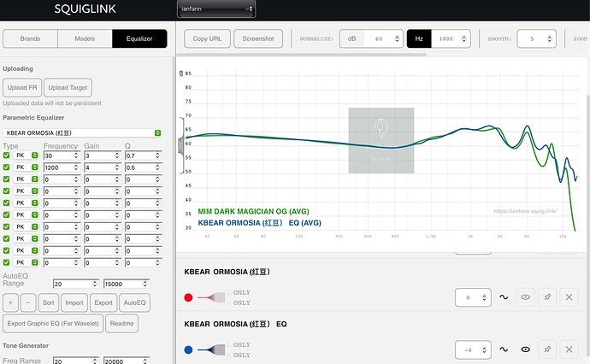
Task: Click the Hz normalize value field 1000
Action: pos(451,38)
